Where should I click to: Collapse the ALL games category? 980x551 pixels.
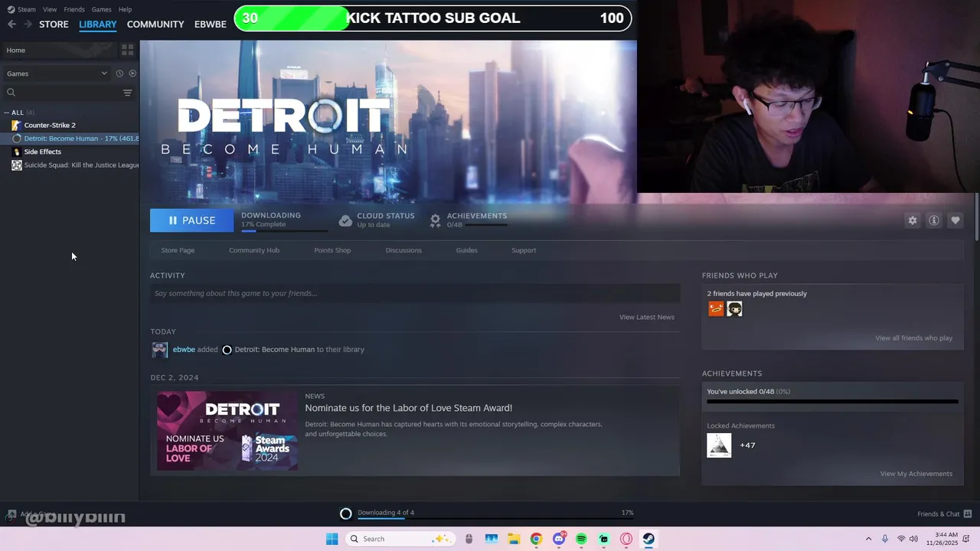(x=7, y=112)
